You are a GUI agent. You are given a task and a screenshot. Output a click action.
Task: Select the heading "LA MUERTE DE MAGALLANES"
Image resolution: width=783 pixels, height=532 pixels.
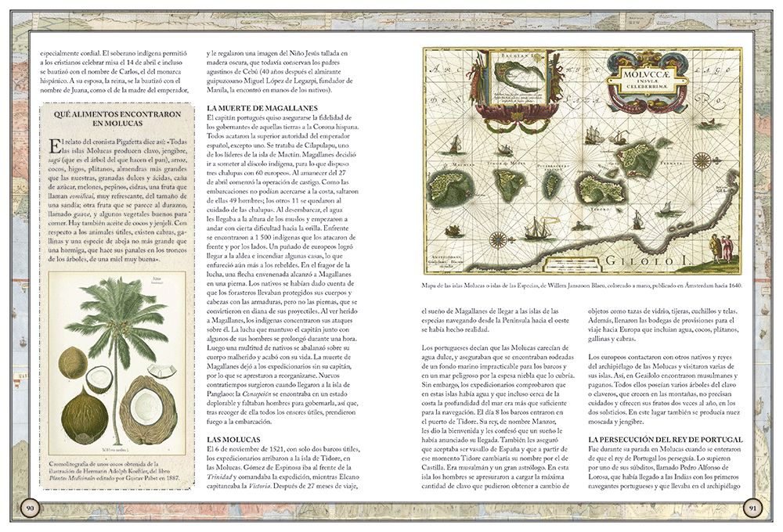(x=262, y=108)
